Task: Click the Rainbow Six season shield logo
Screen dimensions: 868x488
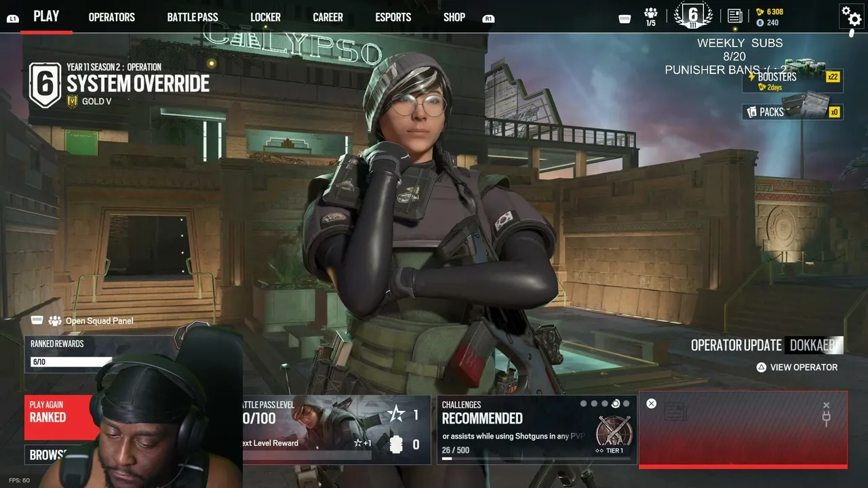Action: [x=45, y=85]
